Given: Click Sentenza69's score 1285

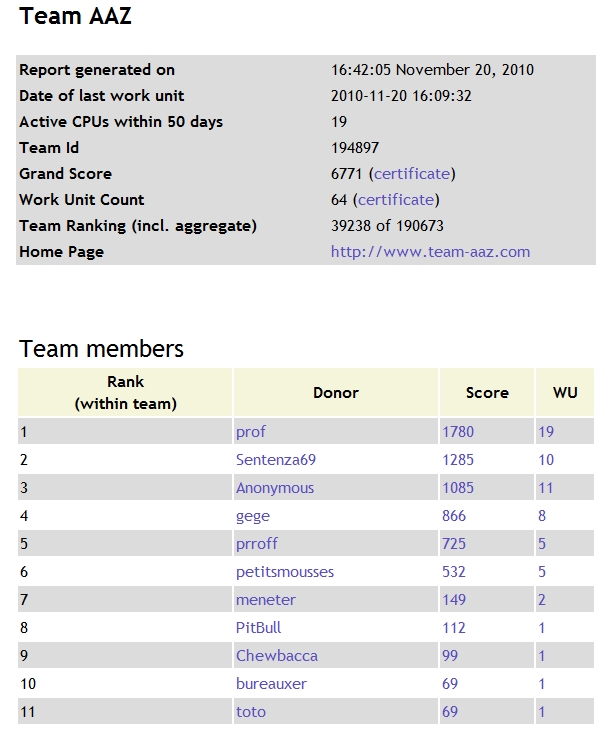Looking at the screenshot, I should 457,460.
